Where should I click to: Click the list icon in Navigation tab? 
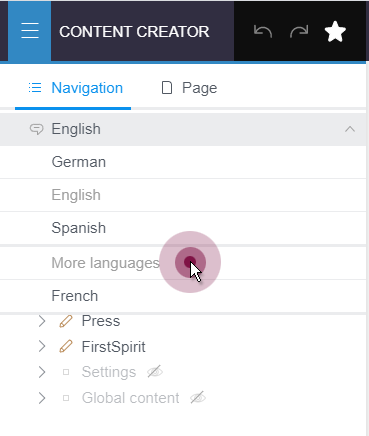point(35,88)
